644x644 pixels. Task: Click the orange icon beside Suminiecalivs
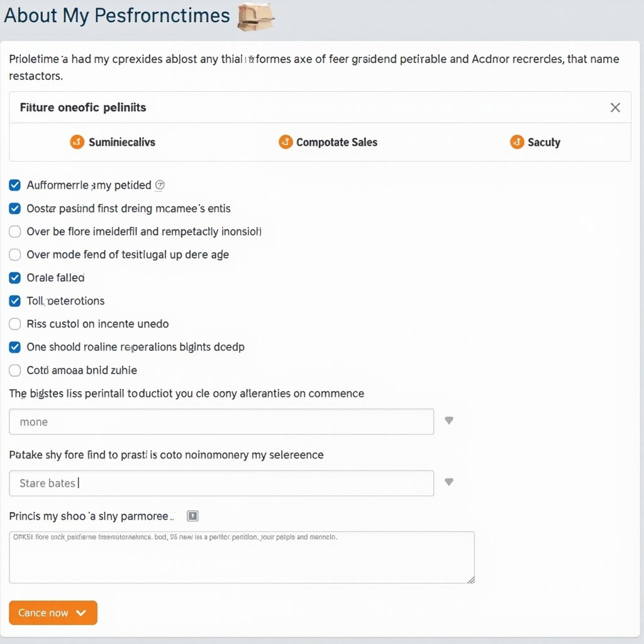tap(77, 142)
